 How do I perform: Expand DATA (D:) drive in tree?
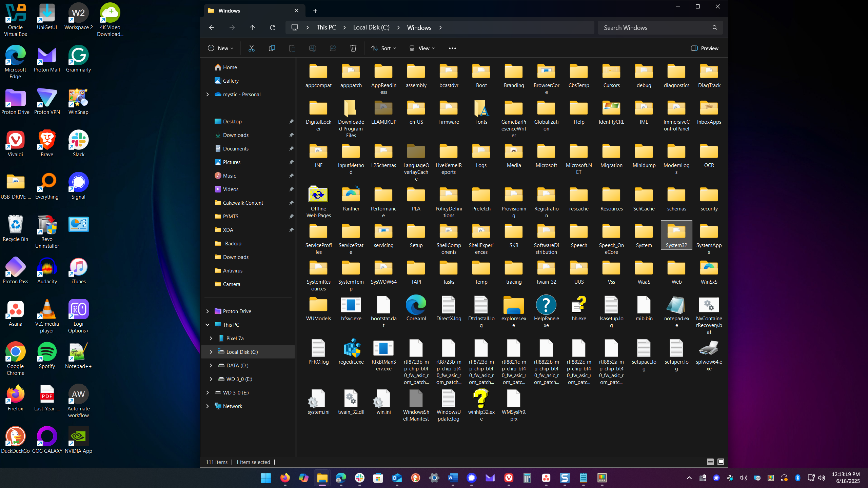click(x=211, y=365)
